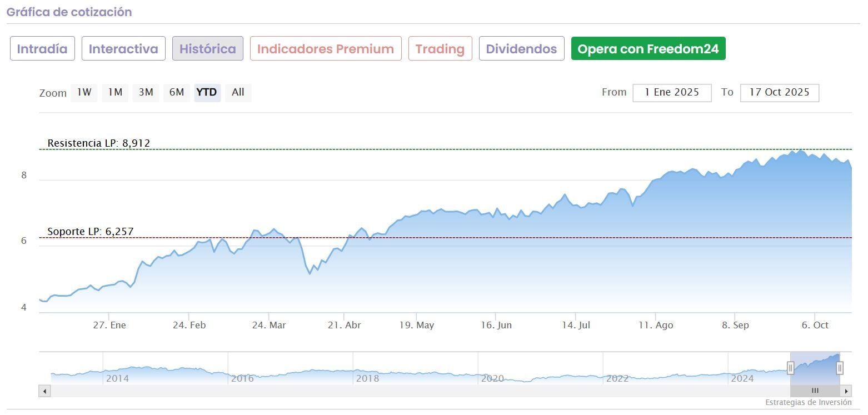
Task: Select the 1M zoom range
Action: tap(115, 93)
